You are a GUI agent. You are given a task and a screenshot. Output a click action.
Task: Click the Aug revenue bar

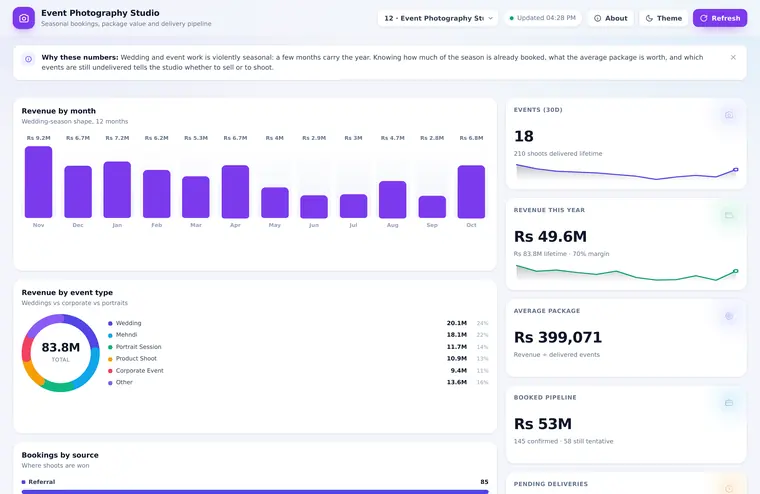click(x=393, y=200)
